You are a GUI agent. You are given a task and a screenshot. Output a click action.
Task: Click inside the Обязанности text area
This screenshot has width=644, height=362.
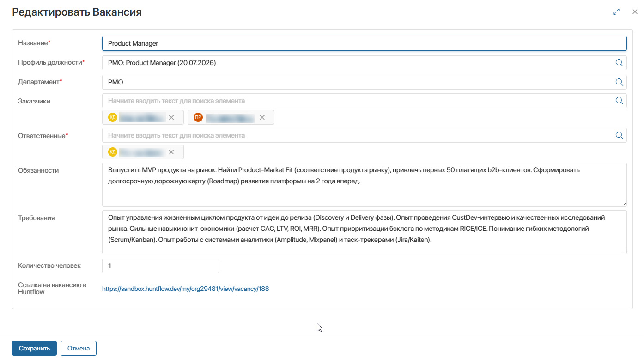[364, 185]
